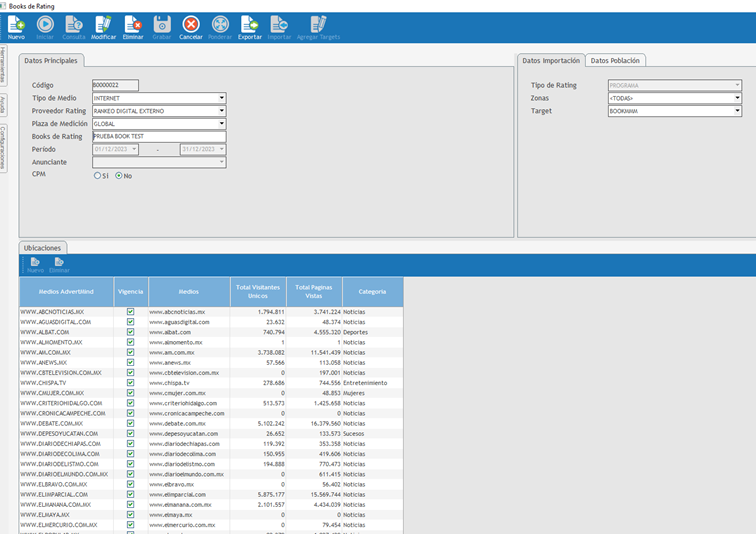Open the Anunciante dropdown
Image resolution: width=756 pixels, height=534 pixels.
[221, 162]
